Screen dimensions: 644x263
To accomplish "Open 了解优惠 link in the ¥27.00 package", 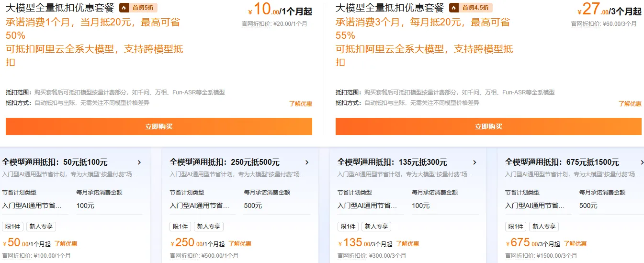I will (x=630, y=103).
